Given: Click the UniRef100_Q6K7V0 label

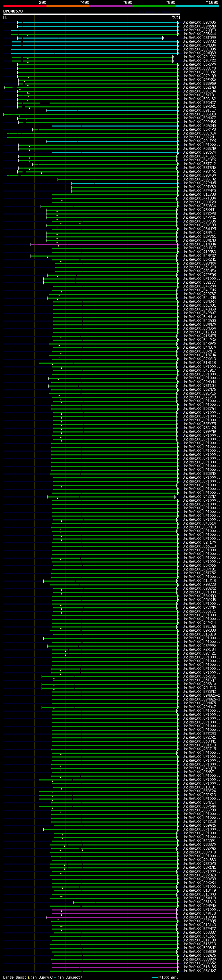Looking at the screenshot, I should [199, 64].
